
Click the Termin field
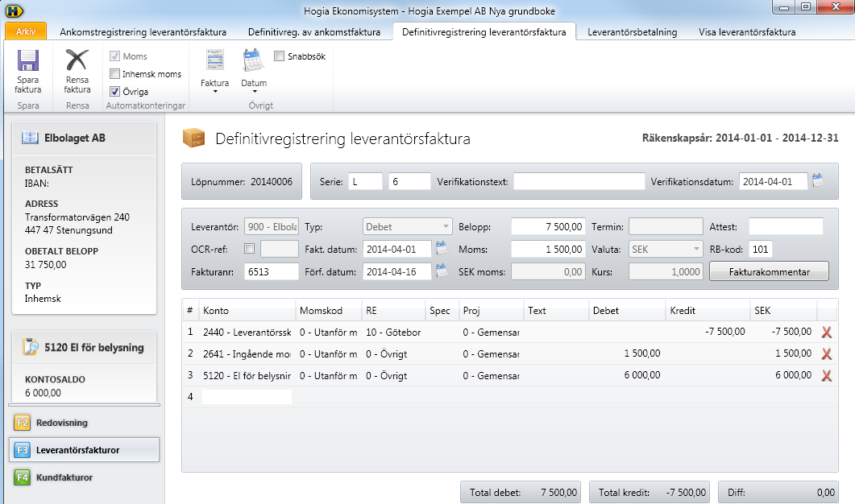point(666,226)
